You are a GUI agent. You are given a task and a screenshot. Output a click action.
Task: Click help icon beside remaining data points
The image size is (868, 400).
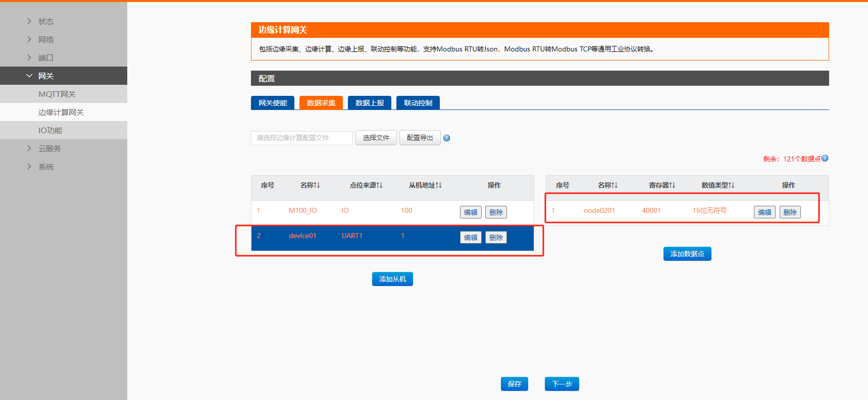pyautogui.click(x=825, y=158)
